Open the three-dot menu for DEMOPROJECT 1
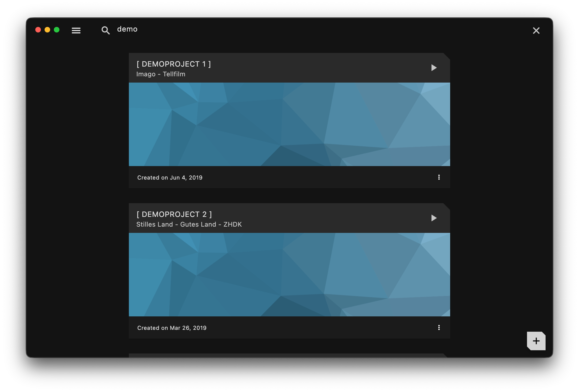Viewport: 579px width, 392px height. (439, 177)
